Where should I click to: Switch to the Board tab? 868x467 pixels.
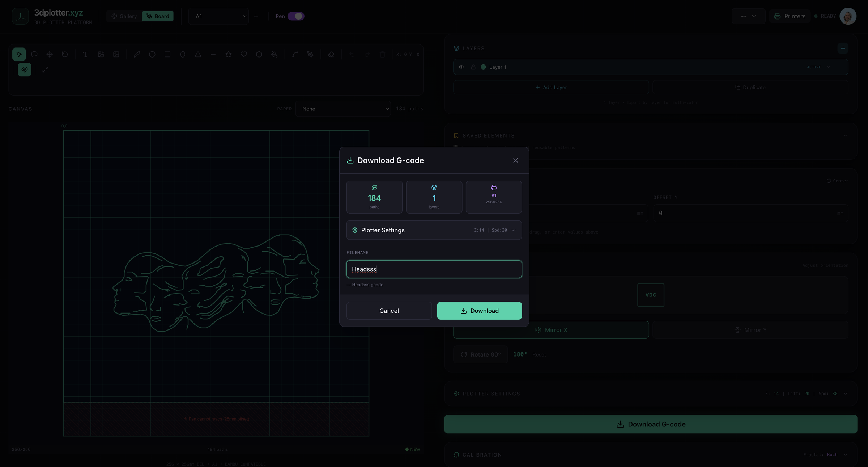[x=158, y=16]
